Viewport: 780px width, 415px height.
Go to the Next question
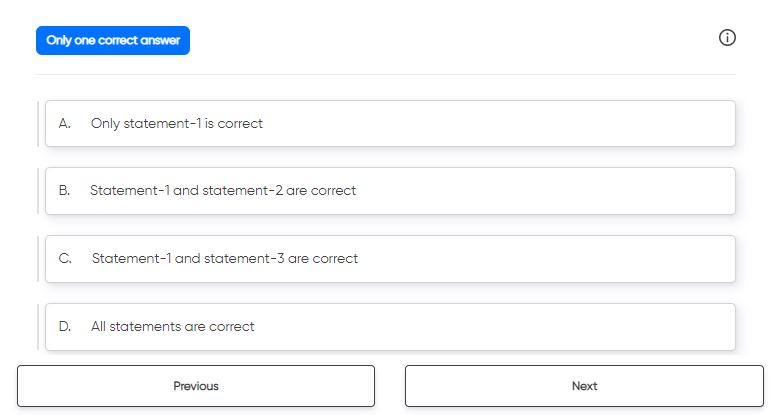(584, 386)
